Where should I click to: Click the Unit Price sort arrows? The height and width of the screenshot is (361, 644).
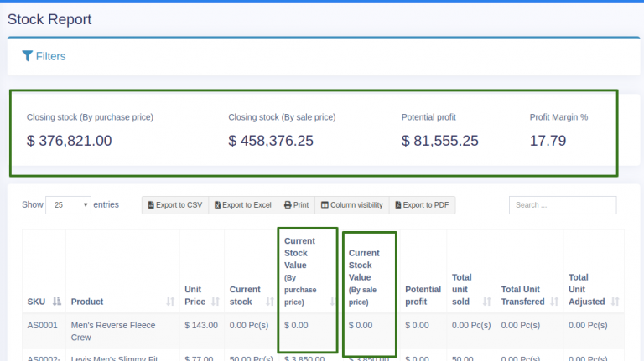(215, 302)
